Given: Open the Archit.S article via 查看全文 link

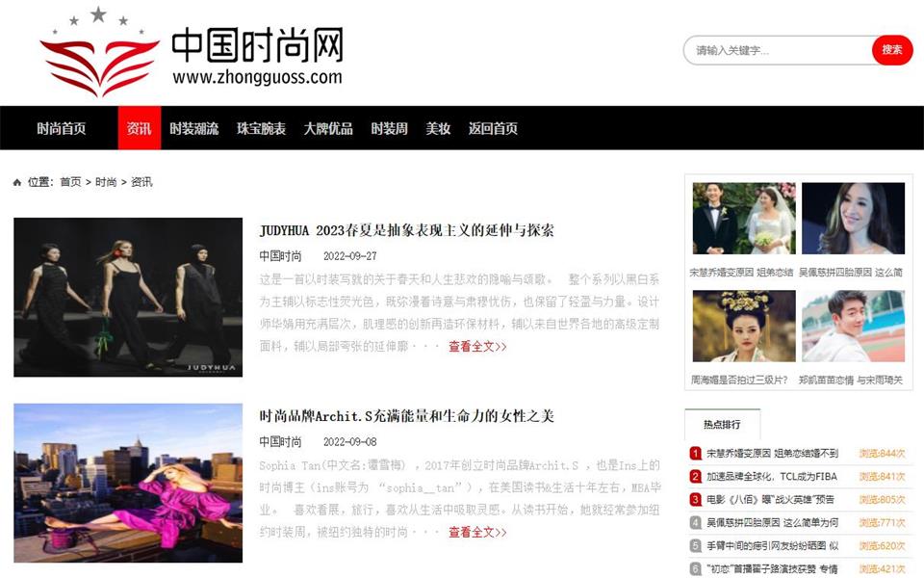Looking at the screenshot, I should click(476, 534).
